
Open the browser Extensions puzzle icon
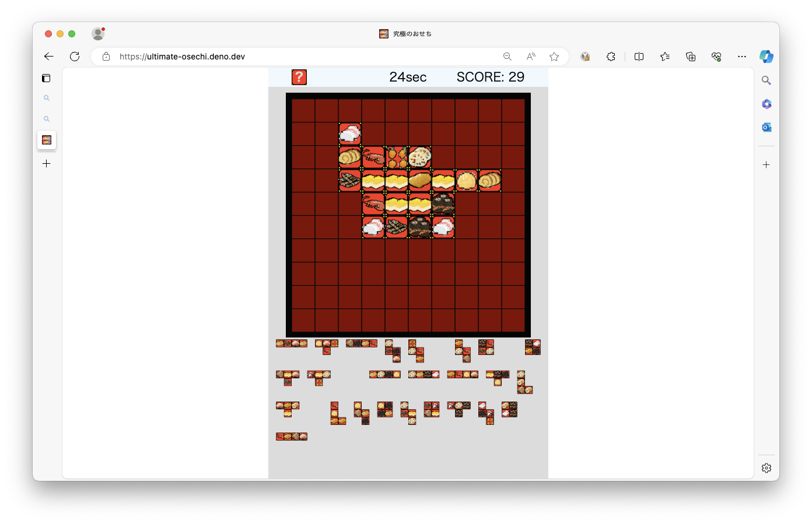coord(611,57)
